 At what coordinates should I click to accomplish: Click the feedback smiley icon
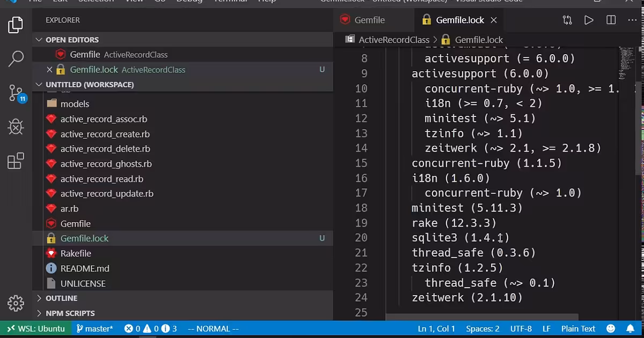611,329
